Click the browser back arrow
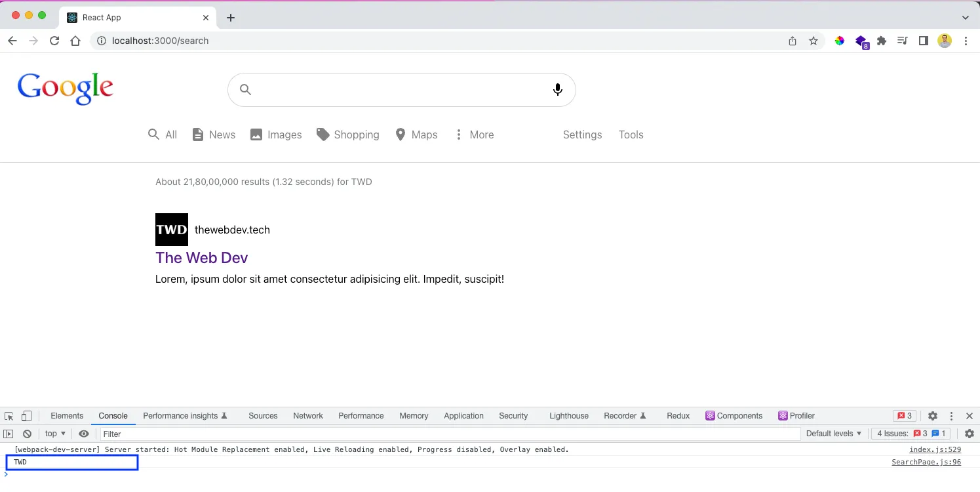980x492 pixels. (12, 41)
